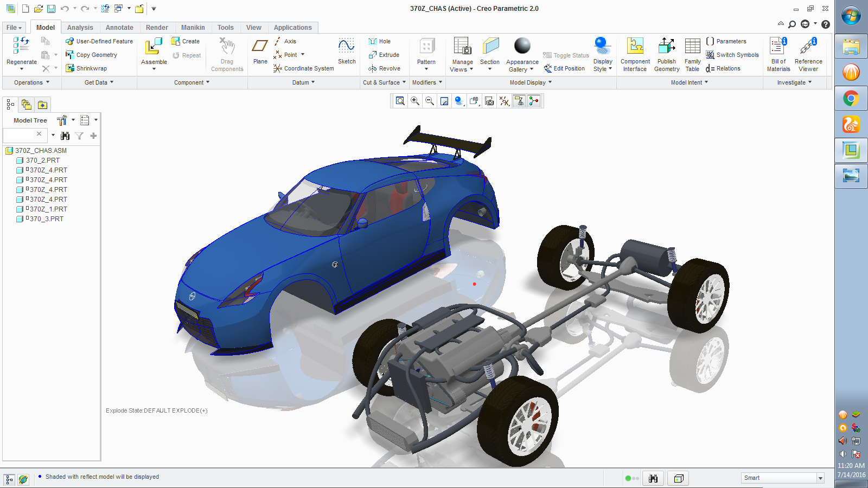This screenshot has height=488, width=868.
Task: Select 370Z_CHAS.ASM in the model tree
Action: 36,151
